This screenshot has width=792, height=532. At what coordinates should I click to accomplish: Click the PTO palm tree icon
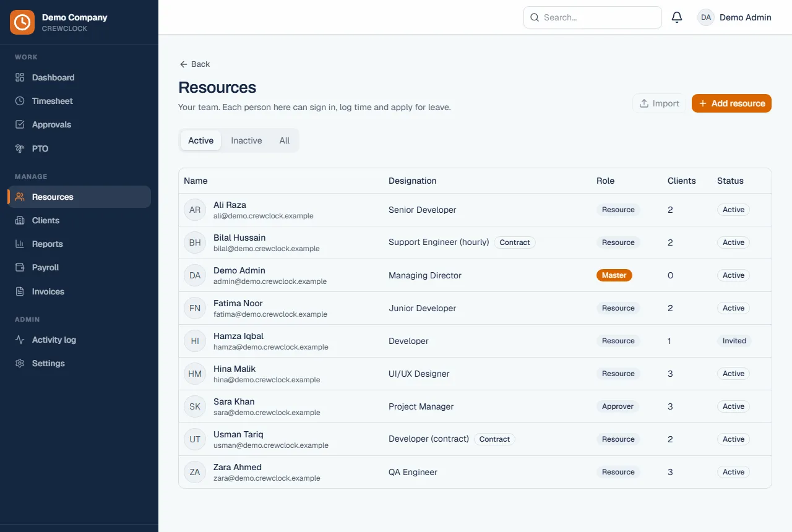pos(20,148)
